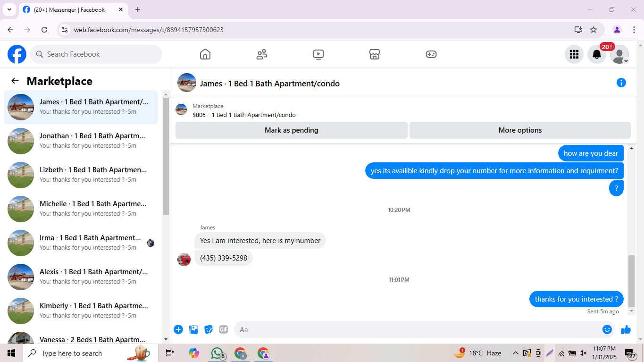Choose a sticker in the composer
This screenshot has height=362, width=644.
(209, 329)
